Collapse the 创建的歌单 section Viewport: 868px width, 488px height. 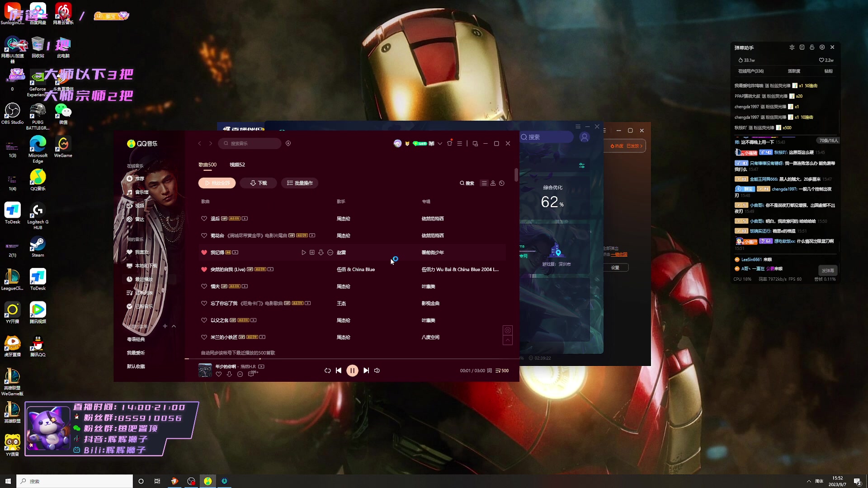coord(174,326)
